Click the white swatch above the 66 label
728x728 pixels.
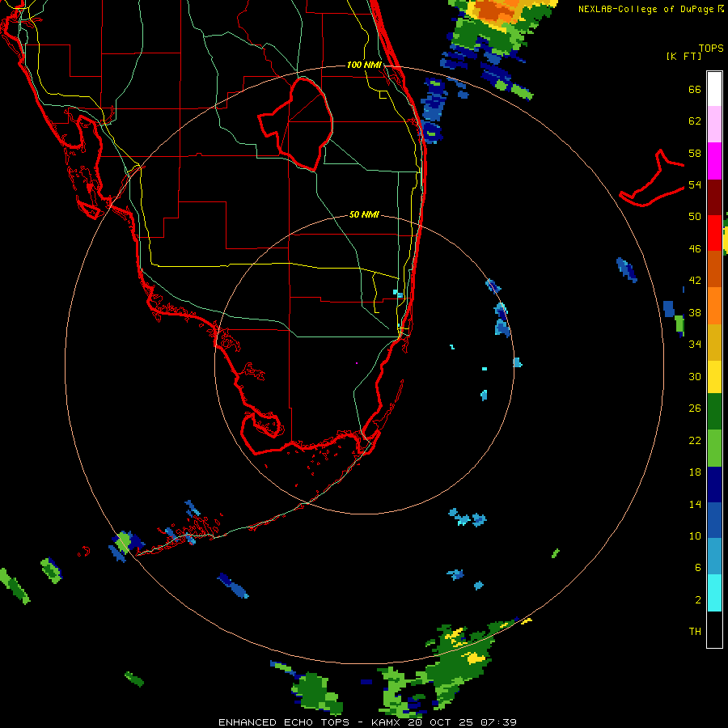pos(714,89)
